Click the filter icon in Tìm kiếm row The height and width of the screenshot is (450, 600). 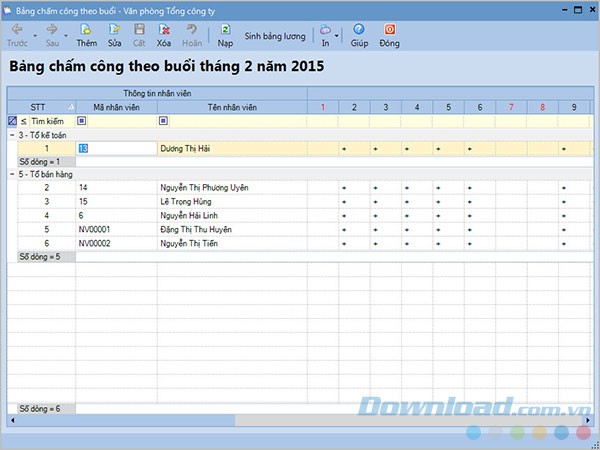coord(12,121)
